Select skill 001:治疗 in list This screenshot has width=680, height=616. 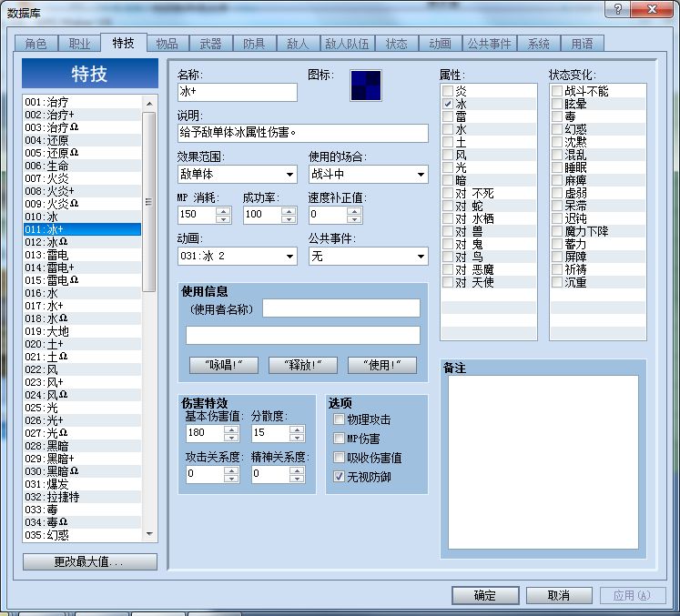tap(83, 102)
